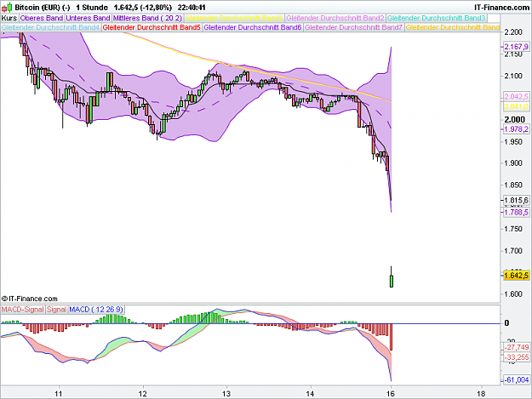Viewport: 532px width, 399px height.
Task: Click the date label 14 on time axis
Action: (310, 394)
